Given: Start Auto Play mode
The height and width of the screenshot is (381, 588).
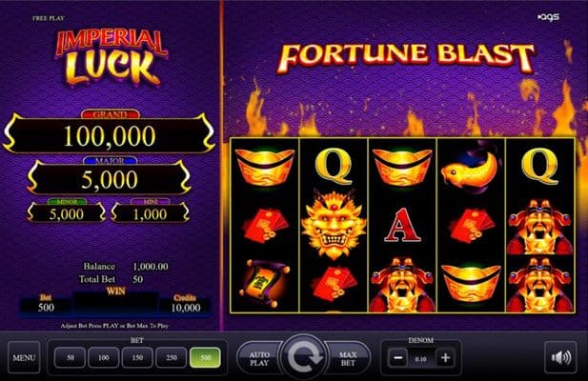Looking at the screenshot, I should click(x=259, y=358).
